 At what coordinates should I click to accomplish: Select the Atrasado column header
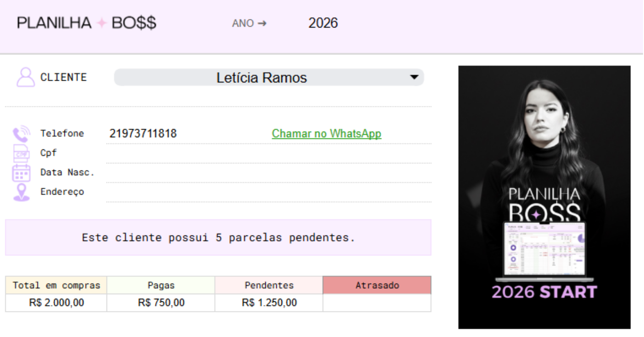pos(377,285)
